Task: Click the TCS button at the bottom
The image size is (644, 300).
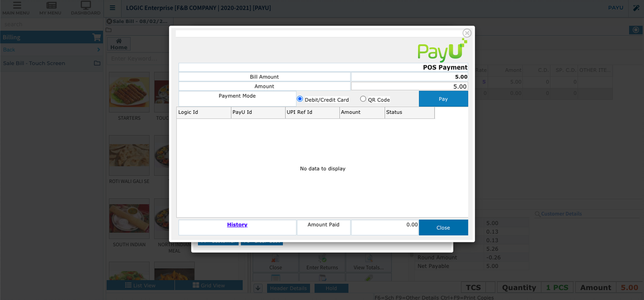Action: (x=473, y=287)
